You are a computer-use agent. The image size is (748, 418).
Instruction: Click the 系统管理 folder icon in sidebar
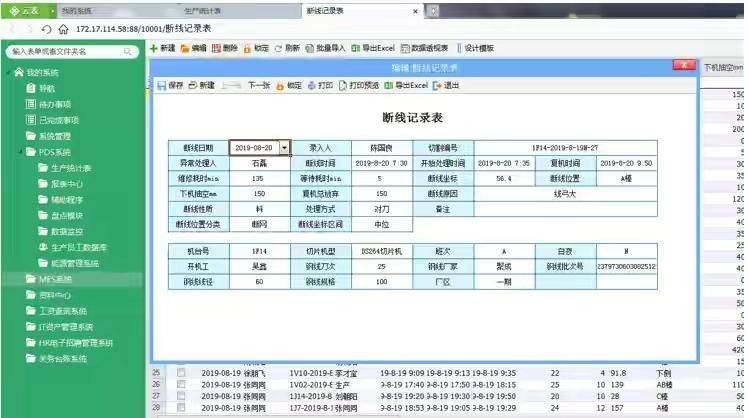click(x=31, y=136)
